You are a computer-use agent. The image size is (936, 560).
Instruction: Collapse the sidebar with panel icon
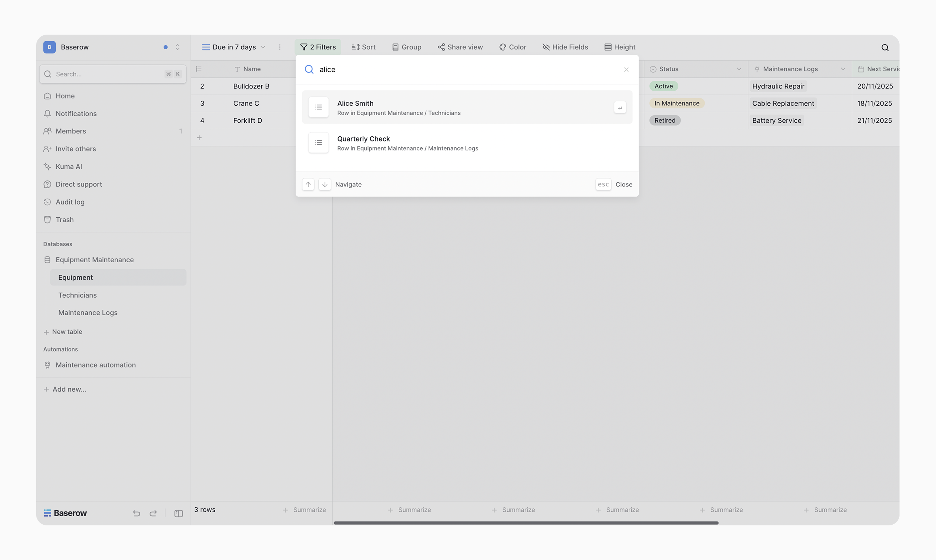pyautogui.click(x=178, y=513)
